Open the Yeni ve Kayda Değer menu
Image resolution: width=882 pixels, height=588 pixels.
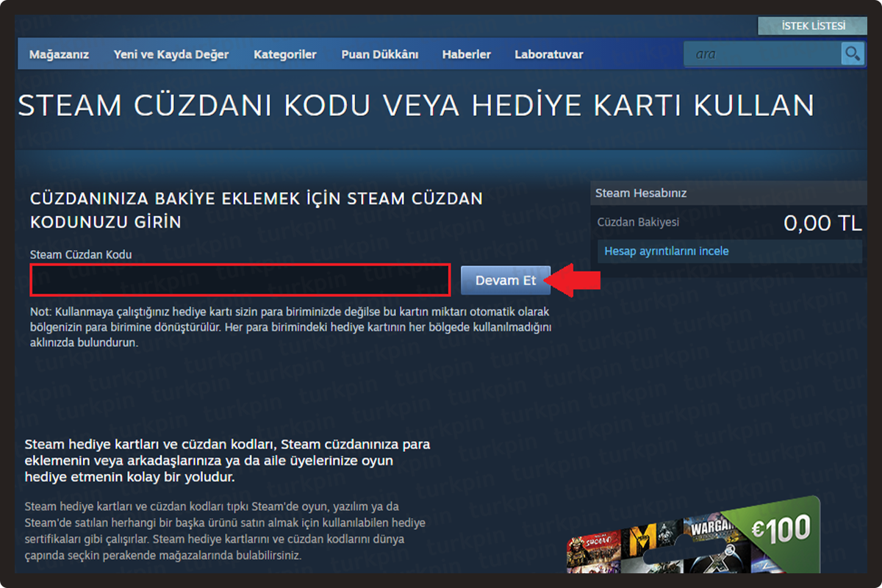tap(171, 54)
